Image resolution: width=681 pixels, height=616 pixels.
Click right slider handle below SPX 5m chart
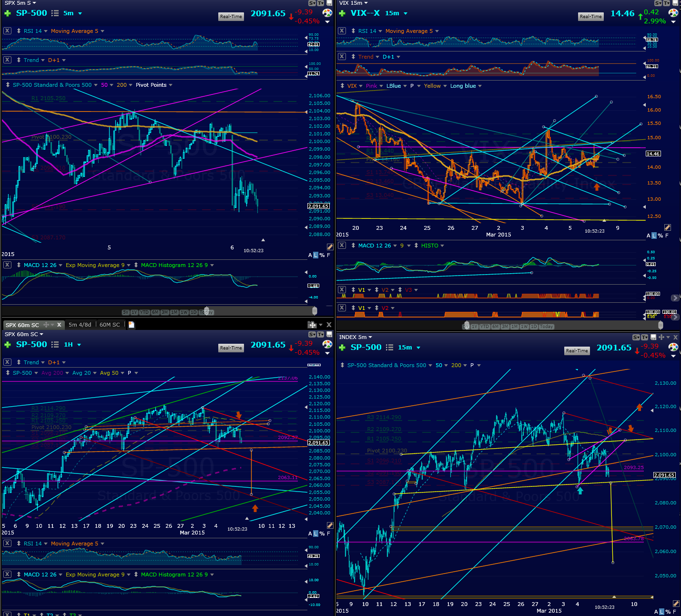click(x=315, y=311)
